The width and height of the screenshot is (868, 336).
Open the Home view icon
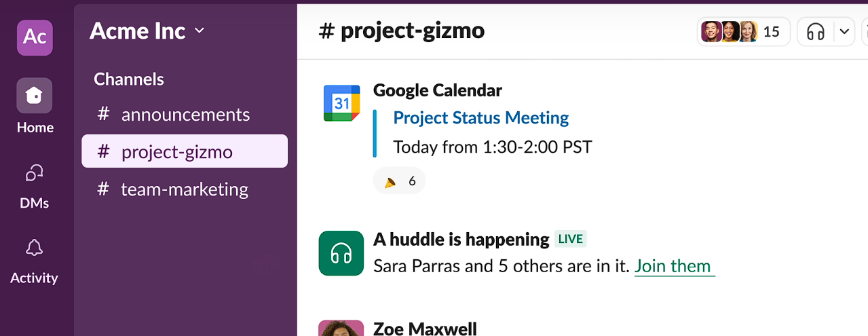pos(35,96)
